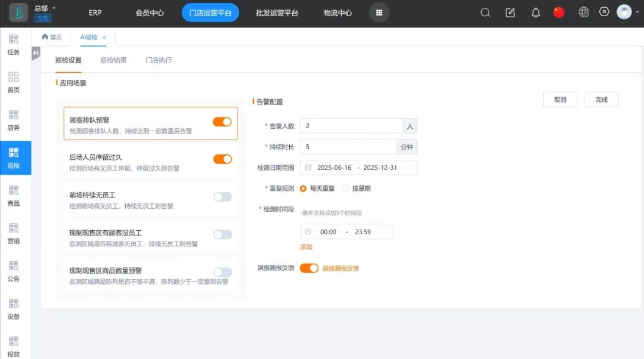This screenshot has height=359, width=644.
Task: Go to 商品 in the sidebar
Action: [14, 196]
